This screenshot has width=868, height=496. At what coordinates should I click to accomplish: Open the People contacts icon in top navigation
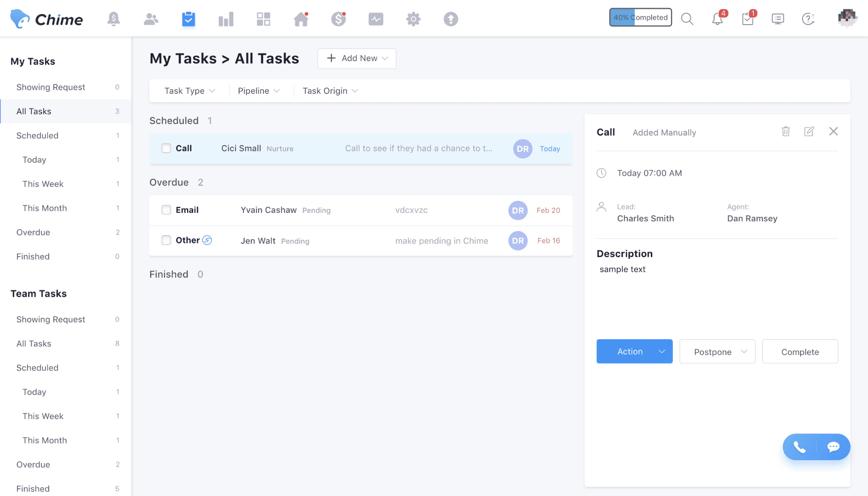pos(151,19)
